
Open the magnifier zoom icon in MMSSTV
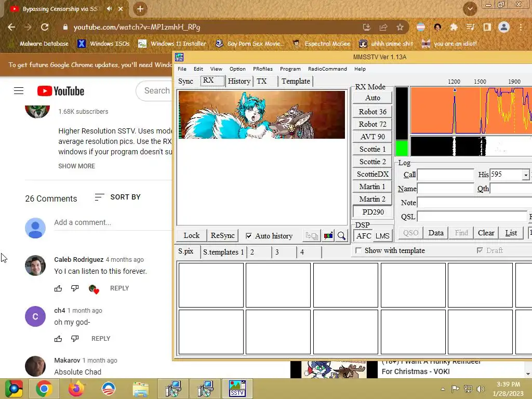pyautogui.click(x=341, y=236)
